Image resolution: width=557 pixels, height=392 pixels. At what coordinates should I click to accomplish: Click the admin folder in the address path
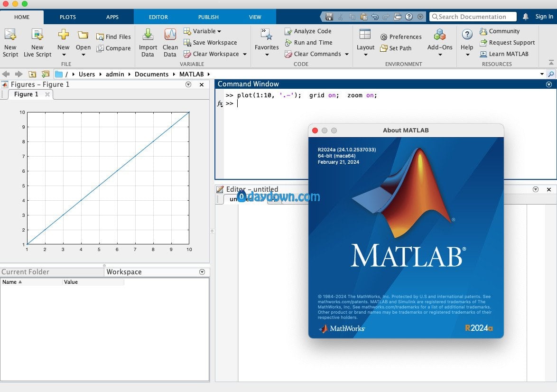point(115,74)
